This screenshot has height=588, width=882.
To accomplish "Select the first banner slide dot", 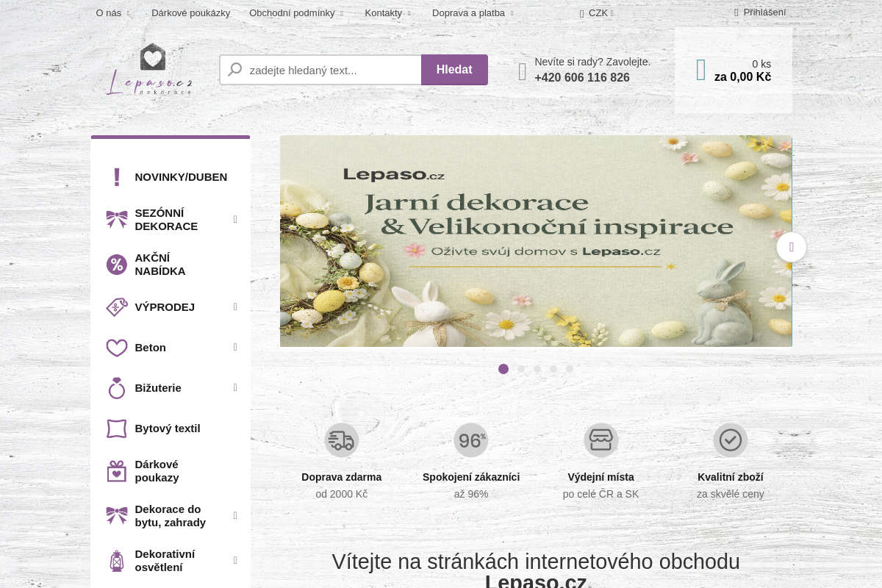I will (503, 369).
